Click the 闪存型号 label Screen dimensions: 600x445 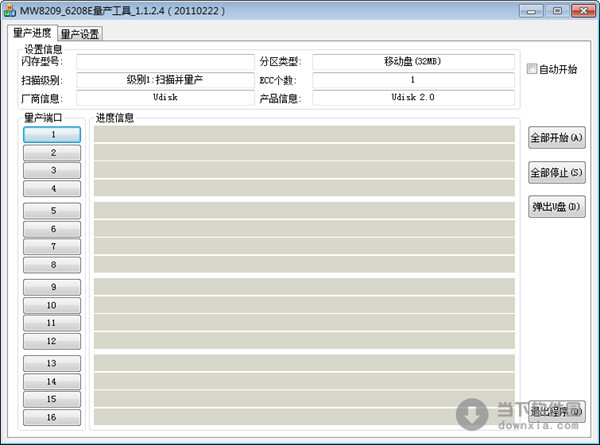(x=42, y=61)
